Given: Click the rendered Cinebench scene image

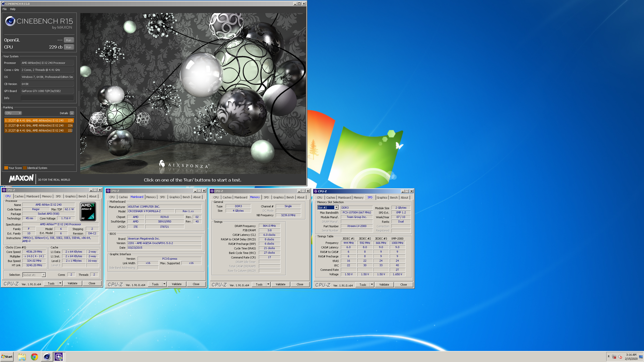Looking at the screenshot, I should coord(193,94).
